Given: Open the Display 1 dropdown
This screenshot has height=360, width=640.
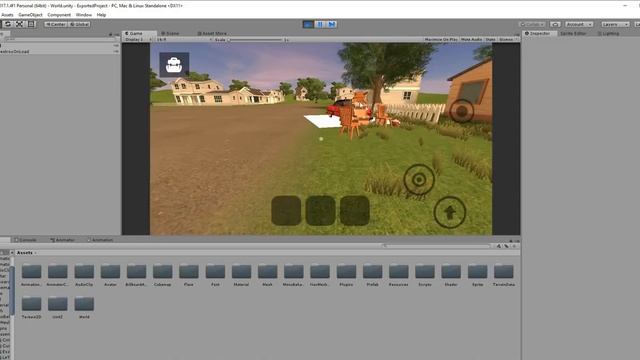Looking at the screenshot, I should pos(138,40).
